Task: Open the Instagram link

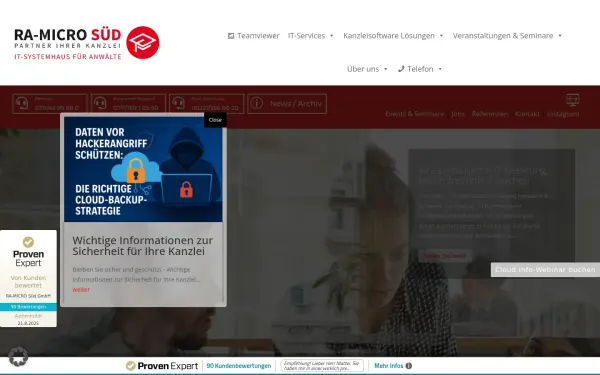Action: coord(563,114)
